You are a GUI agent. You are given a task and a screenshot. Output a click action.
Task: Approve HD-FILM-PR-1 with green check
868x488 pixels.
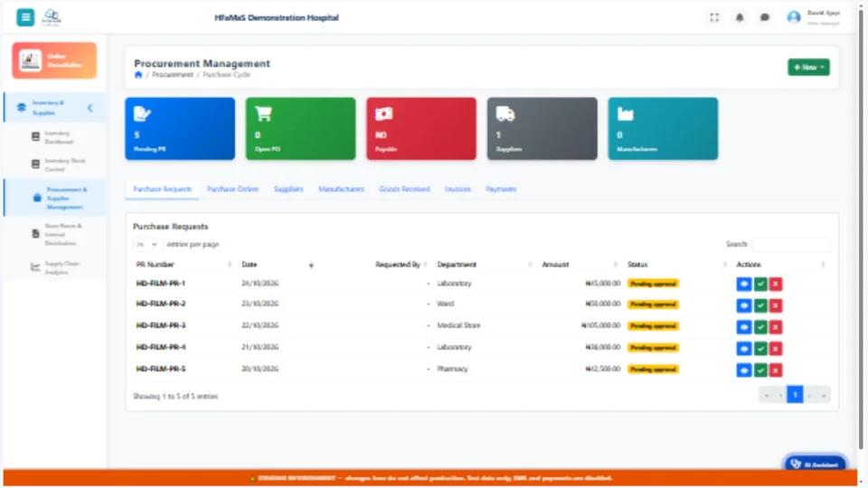(x=760, y=284)
